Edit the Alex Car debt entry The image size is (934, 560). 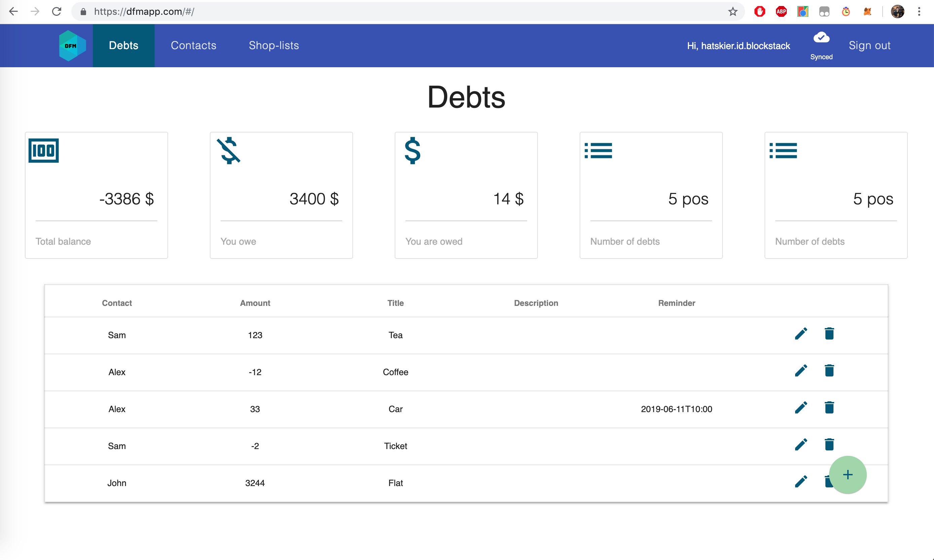tap(801, 407)
